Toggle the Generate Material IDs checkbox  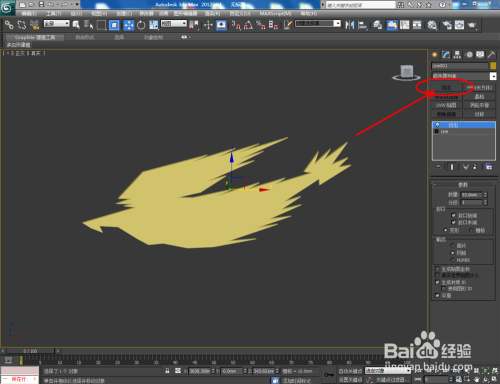pyautogui.click(x=437, y=282)
